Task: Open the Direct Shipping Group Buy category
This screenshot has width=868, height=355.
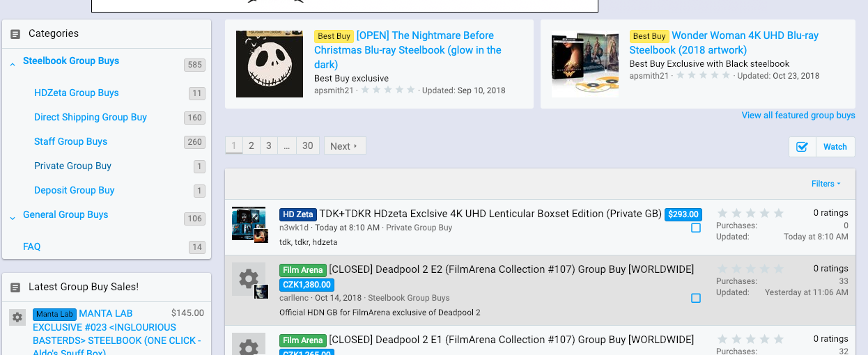Action: point(91,117)
